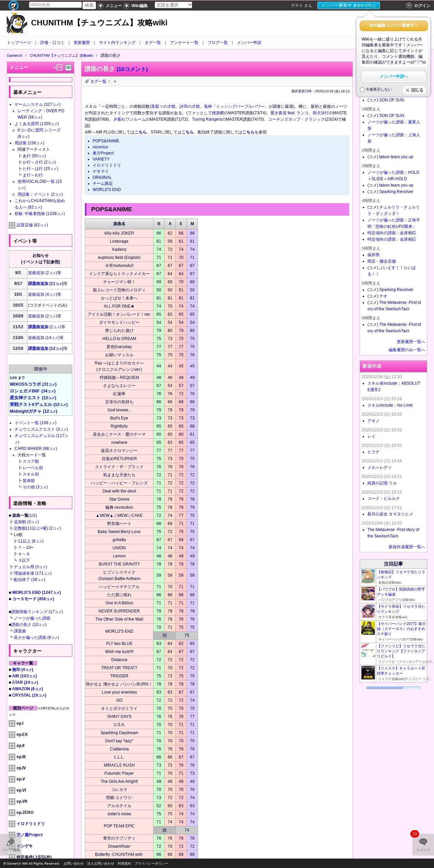The image size is (434, 868).
Task: Expand the ep.IV character list
Action: [x=12, y=768]
